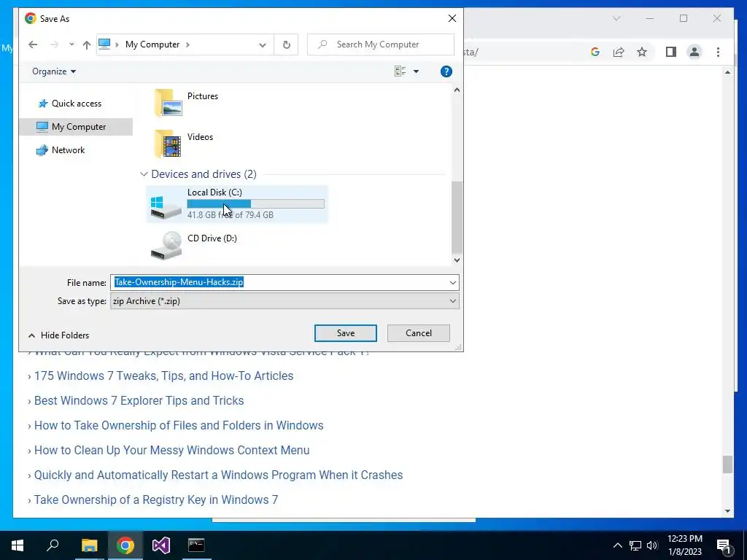Click the Save button
This screenshot has width=747, height=560.
click(345, 333)
